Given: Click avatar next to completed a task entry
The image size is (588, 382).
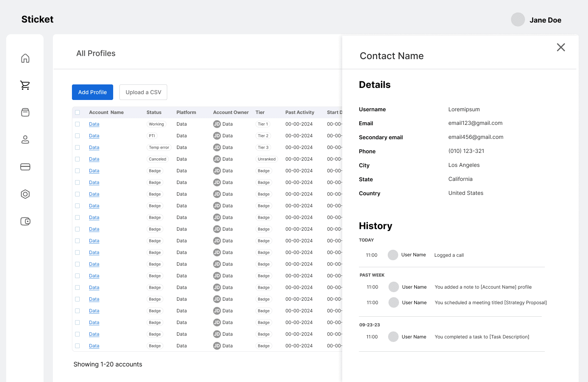Looking at the screenshot, I should coord(394,337).
